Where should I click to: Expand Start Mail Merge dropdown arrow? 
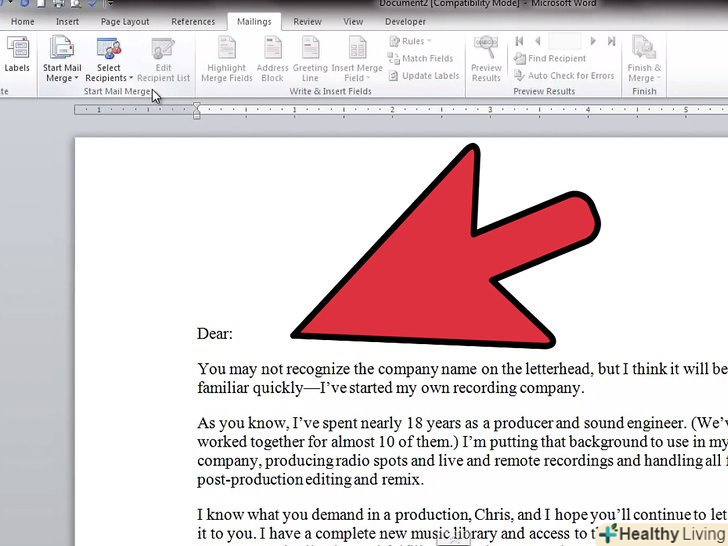click(x=76, y=78)
